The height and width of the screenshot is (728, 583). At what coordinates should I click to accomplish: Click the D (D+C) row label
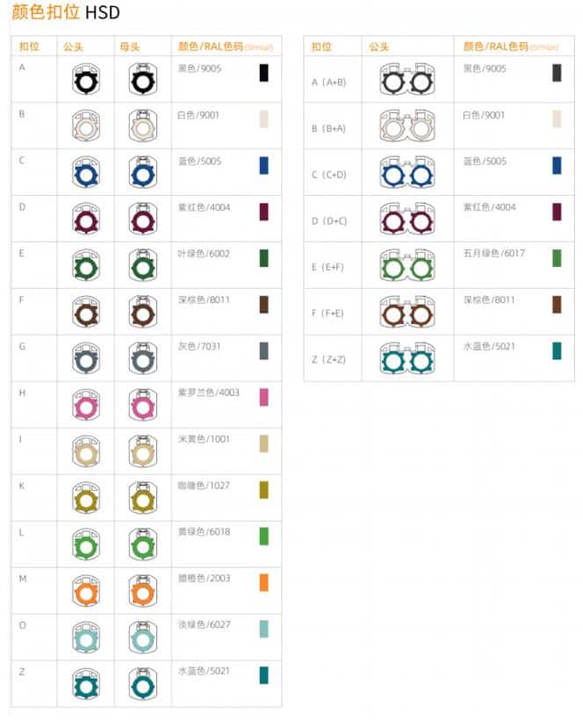pyautogui.click(x=329, y=220)
